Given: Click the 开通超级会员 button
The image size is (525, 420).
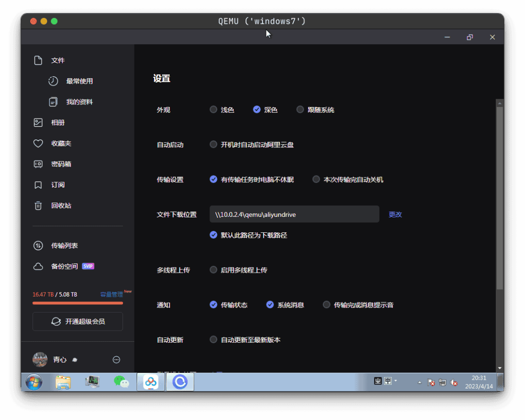Looking at the screenshot, I should click(x=78, y=321).
